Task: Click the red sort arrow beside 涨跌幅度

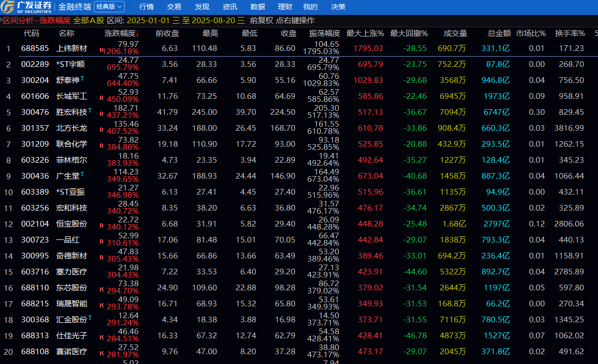Action: [x=137, y=34]
